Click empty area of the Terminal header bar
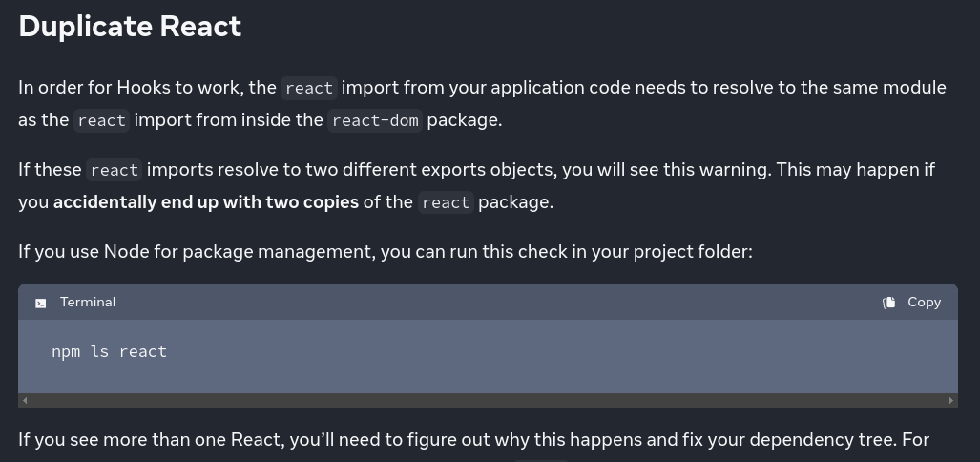 [496, 302]
